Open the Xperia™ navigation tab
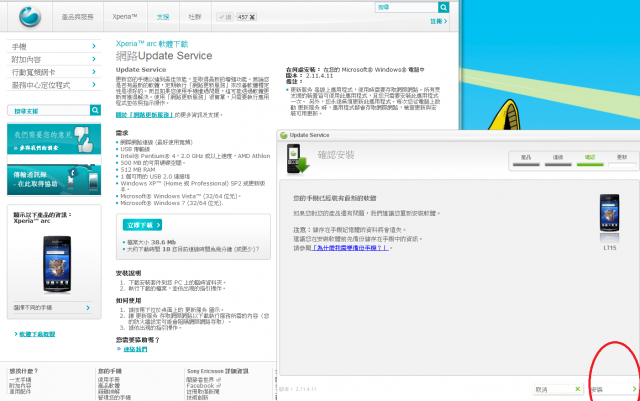This screenshot has width=640, height=401. (x=125, y=17)
